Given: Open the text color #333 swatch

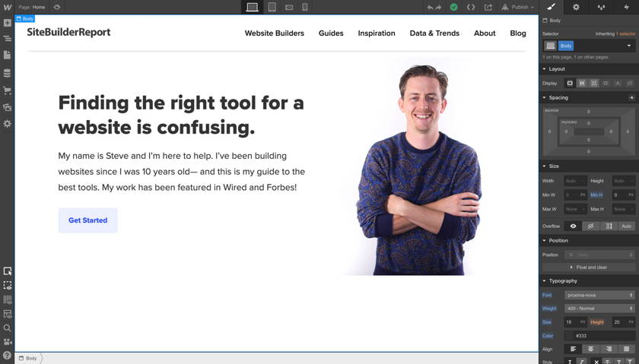Looking at the screenshot, I should click(569, 336).
